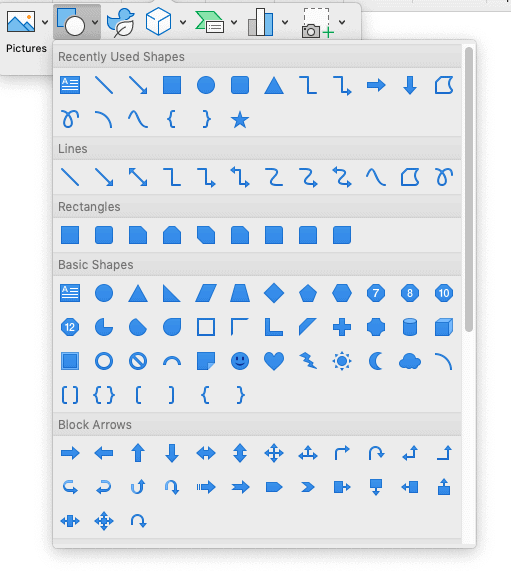
Task: Select the star shape in Recently Used
Action: [240, 120]
